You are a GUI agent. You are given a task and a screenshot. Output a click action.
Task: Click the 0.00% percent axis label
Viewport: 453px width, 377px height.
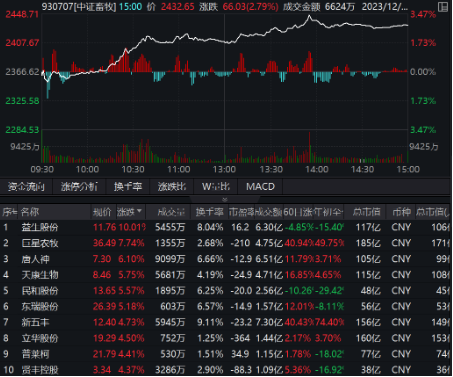click(x=423, y=72)
